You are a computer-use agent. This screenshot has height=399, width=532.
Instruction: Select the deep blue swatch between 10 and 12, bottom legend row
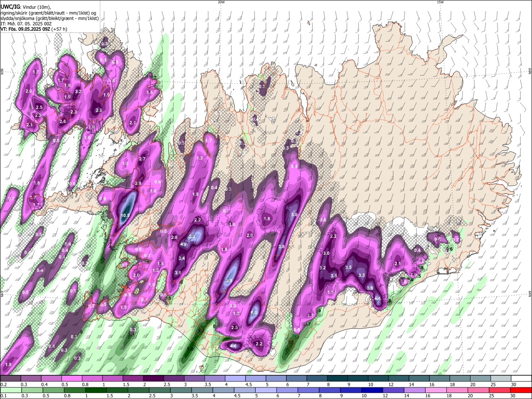point(371,390)
